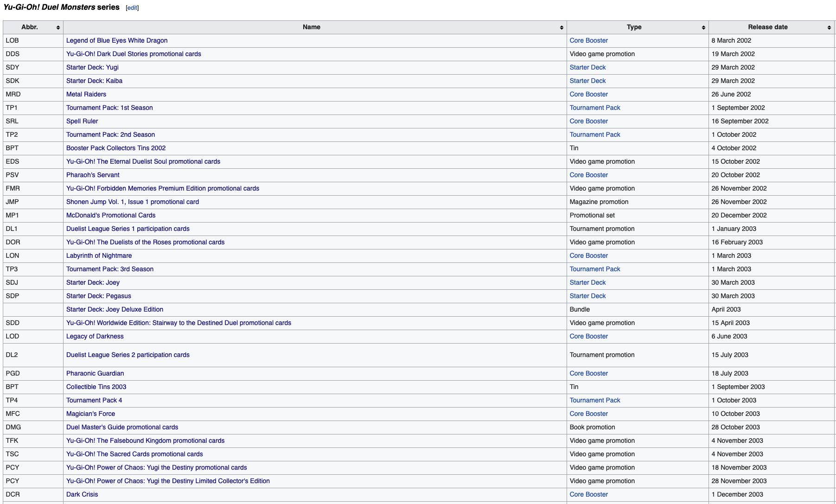Open Duel Master's Guide promotional cards
836x504 pixels.
pos(122,427)
